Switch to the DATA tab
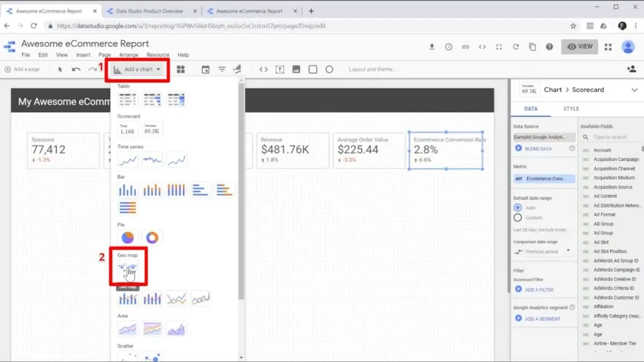The image size is (644, 362). pyautogui.click(x=531, y=109)
